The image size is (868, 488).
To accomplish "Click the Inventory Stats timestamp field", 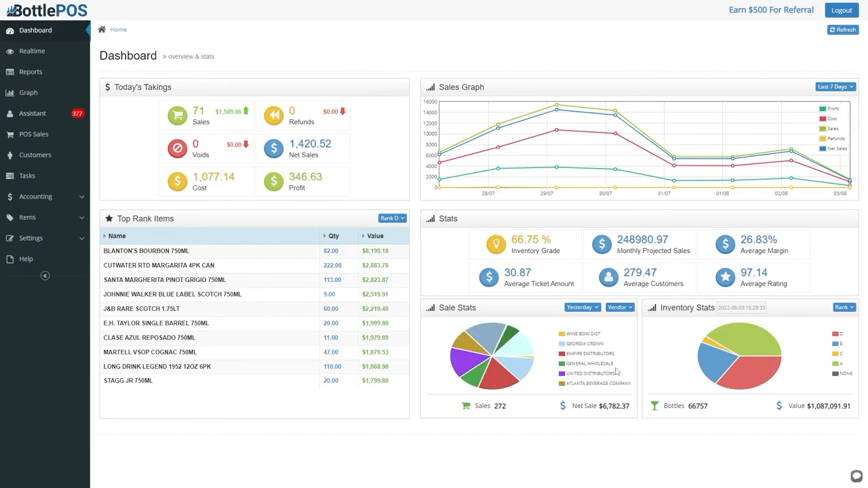I will tap(742, 308).
